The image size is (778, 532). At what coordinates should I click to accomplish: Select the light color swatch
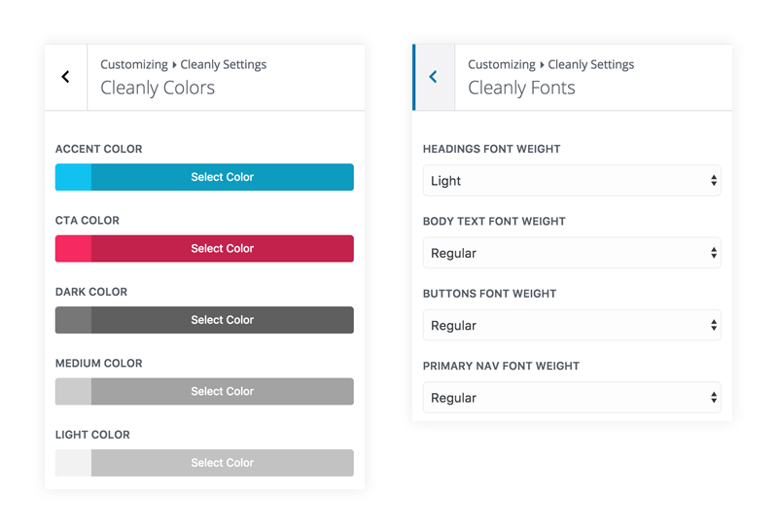click(74, 463)
